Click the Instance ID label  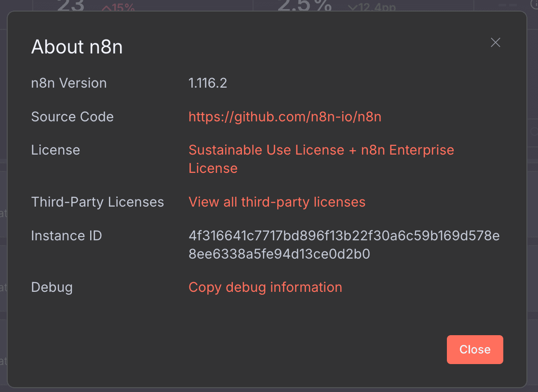67,236
